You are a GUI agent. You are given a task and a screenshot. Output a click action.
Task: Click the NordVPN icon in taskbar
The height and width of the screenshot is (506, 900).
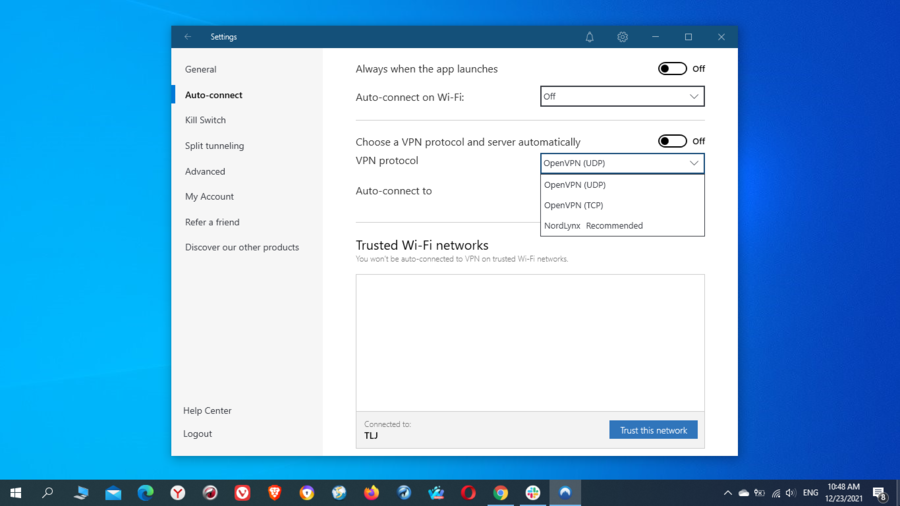(x=565, y=492)
